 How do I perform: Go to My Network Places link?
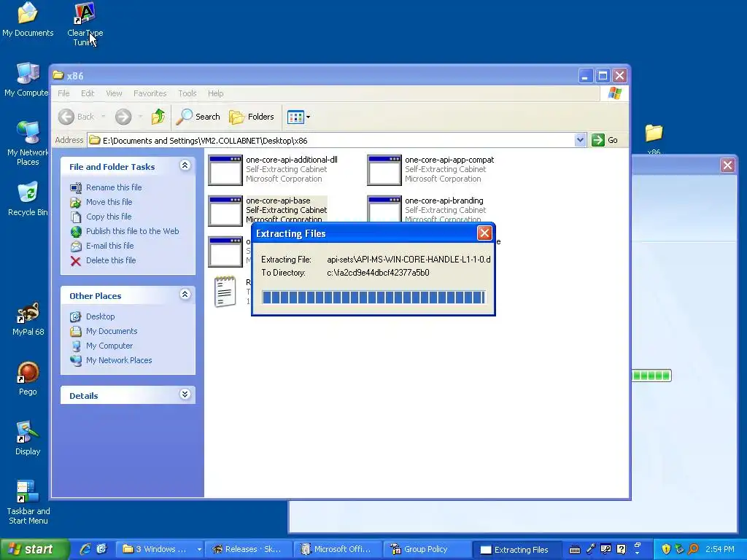pyautogui.click(x=119, y=360)
